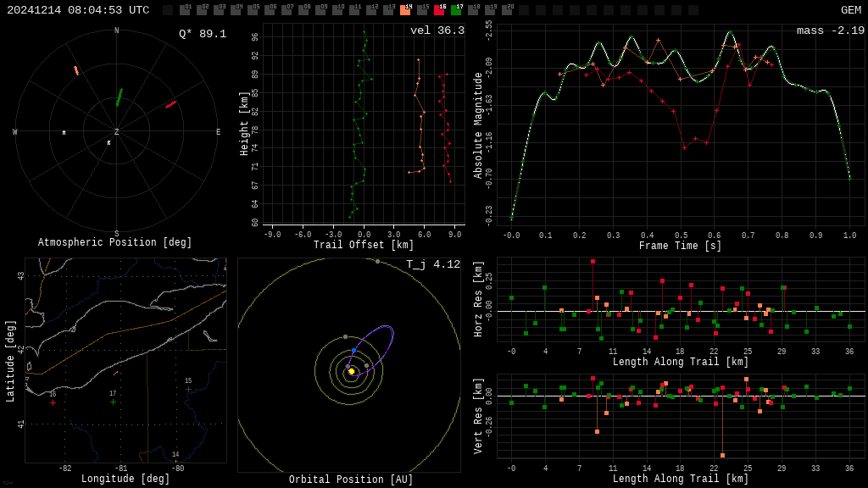Click the vel 36.3 value
This screenshot has height=488, width=868.
tap(437, 30)
